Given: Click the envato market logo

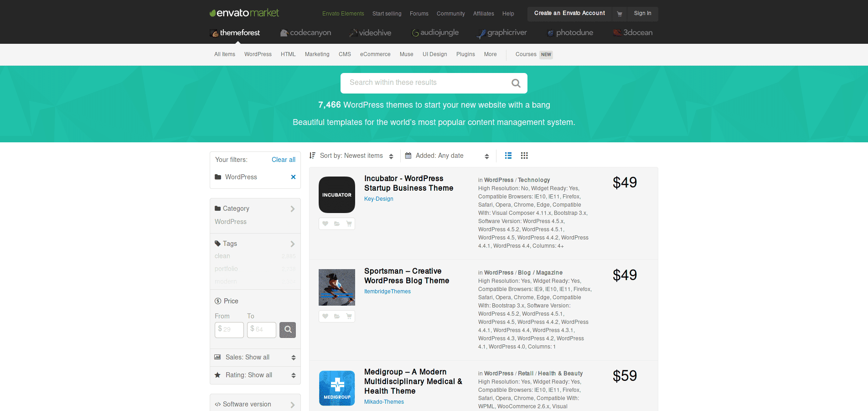Looking at the screenshot, I should pyautogui.click(x=244, y=13).
